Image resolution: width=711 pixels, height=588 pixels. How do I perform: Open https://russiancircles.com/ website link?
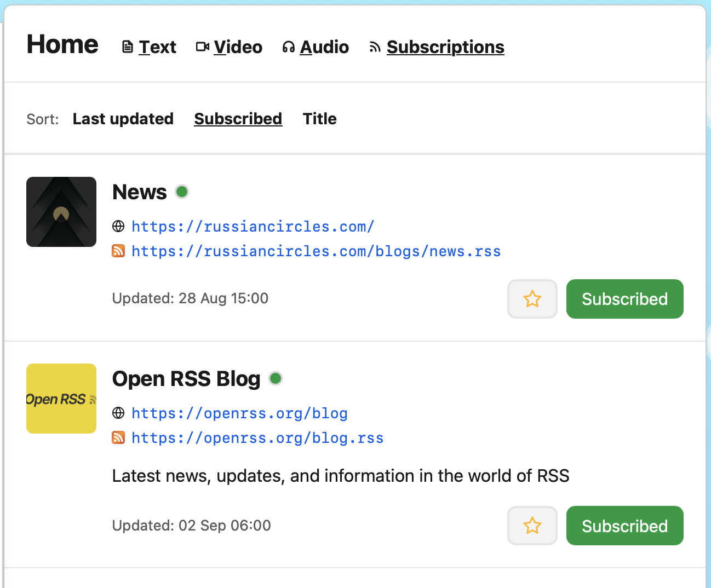(253, 226)
